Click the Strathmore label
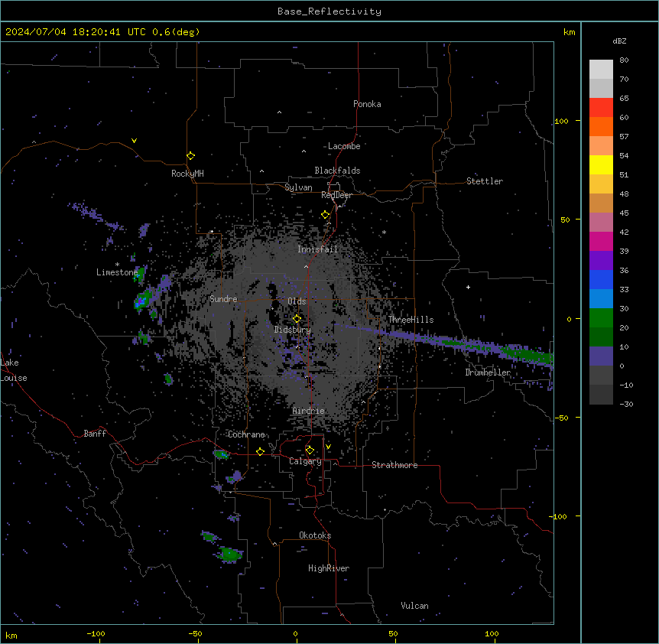Viewport: 659px width, 644px height. (x=394, y=465)
